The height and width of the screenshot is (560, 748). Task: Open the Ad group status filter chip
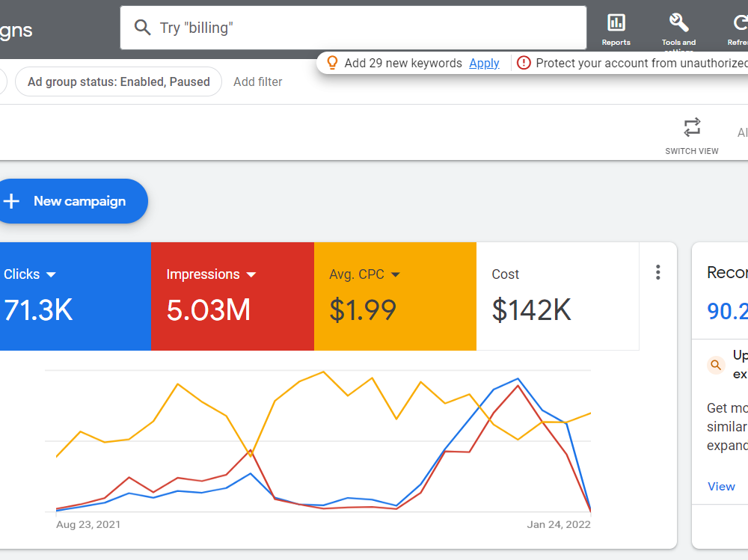pyautogui.click(x=118, y=81)
